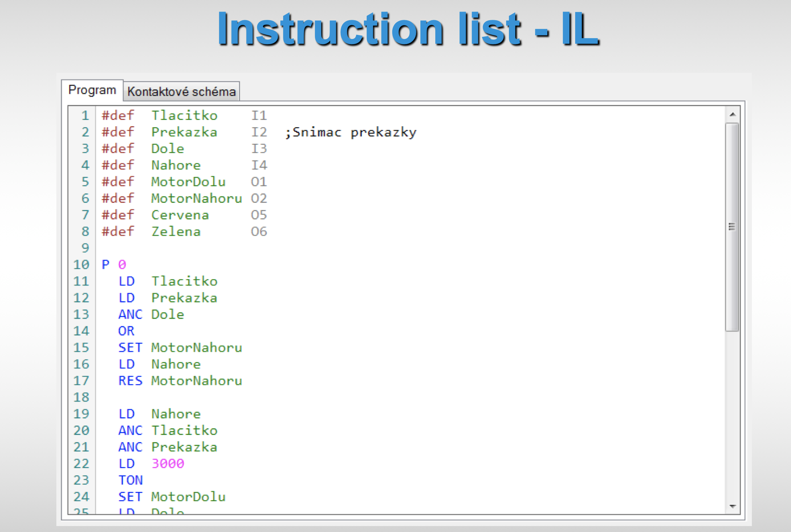Click 'MotorDolu' in line 5 definition
This screenshot has height=532, width=791.
click(188, 182)
